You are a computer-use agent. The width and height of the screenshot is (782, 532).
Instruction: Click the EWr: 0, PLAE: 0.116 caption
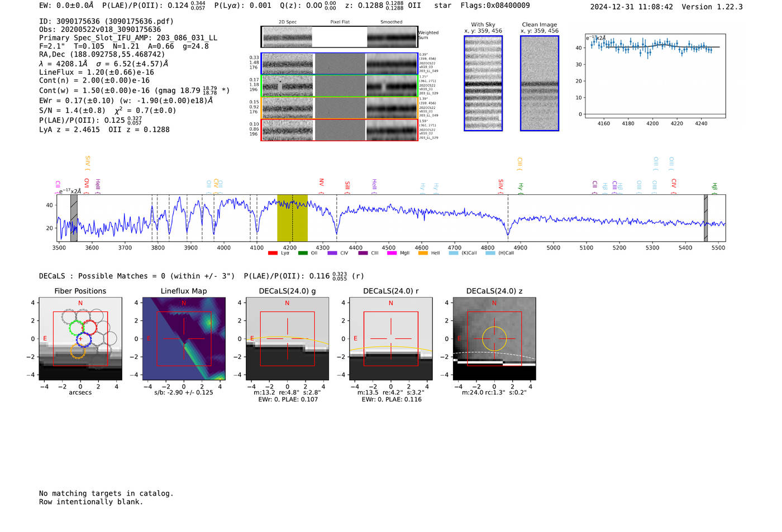(391, 400)
